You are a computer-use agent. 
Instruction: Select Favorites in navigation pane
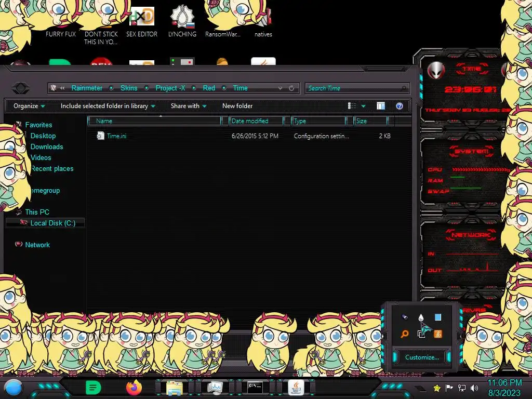pos(38,125)
